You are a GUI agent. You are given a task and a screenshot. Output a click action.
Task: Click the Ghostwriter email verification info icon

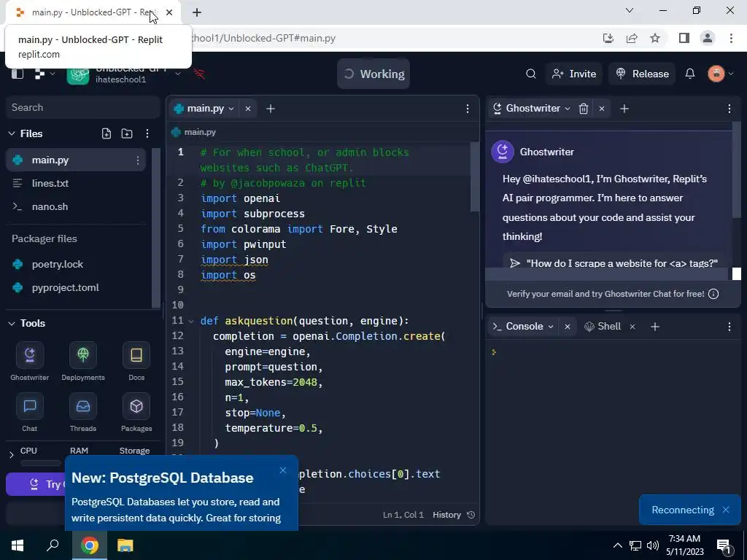[x=713, y=294]
